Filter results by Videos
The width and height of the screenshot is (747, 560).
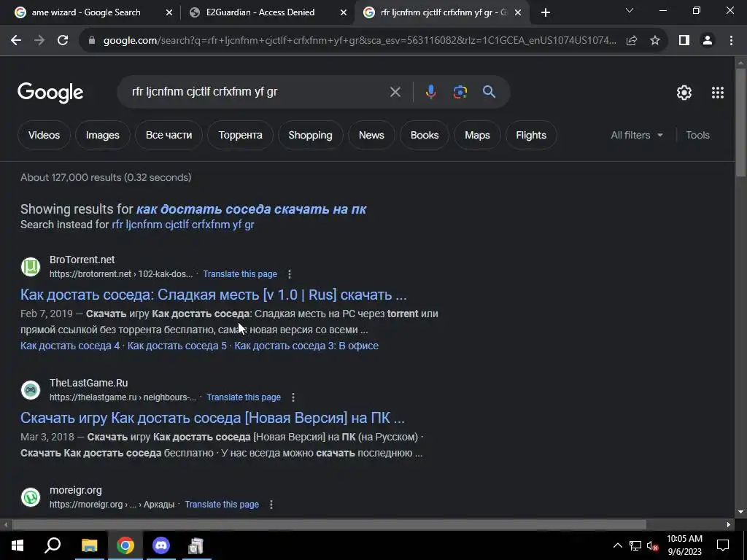pos(44,135)
